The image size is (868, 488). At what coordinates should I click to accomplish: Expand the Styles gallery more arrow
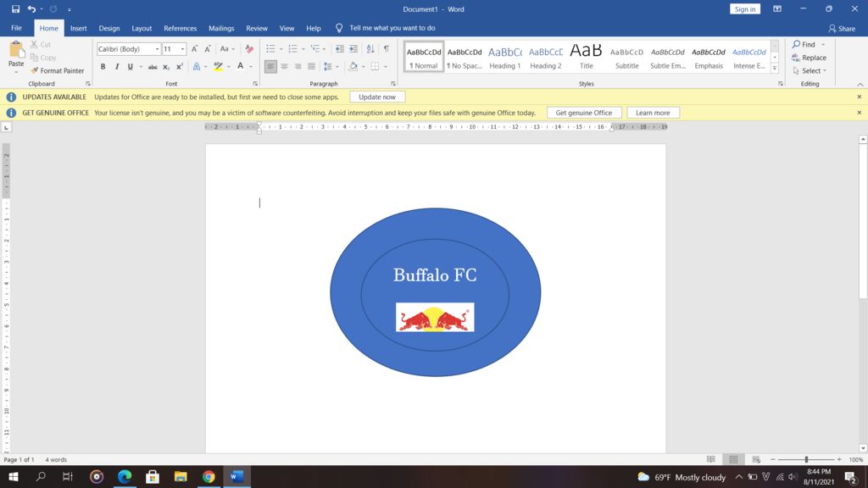click(775, 69)
